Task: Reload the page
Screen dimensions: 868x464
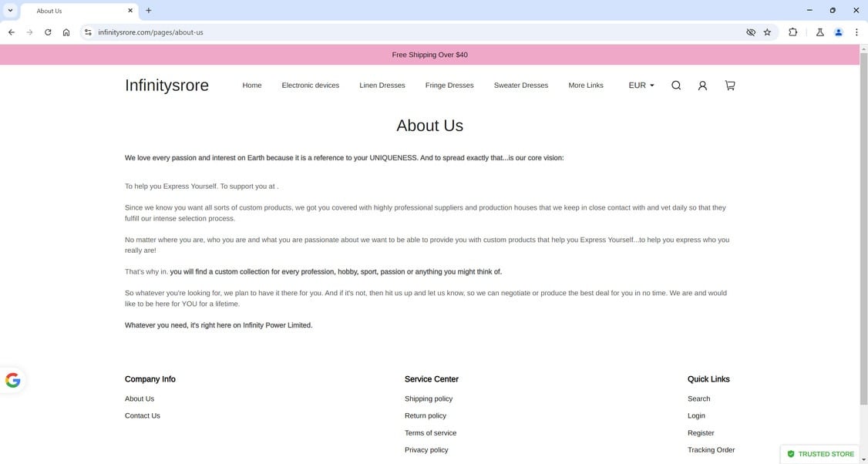Action: 48,32
